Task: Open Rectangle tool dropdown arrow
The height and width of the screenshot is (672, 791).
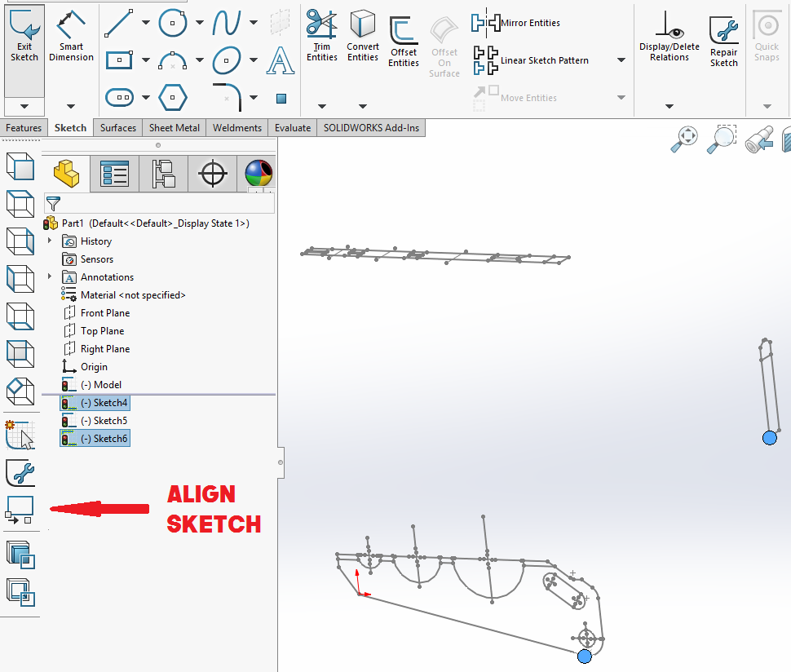Action: click(146, 60)
